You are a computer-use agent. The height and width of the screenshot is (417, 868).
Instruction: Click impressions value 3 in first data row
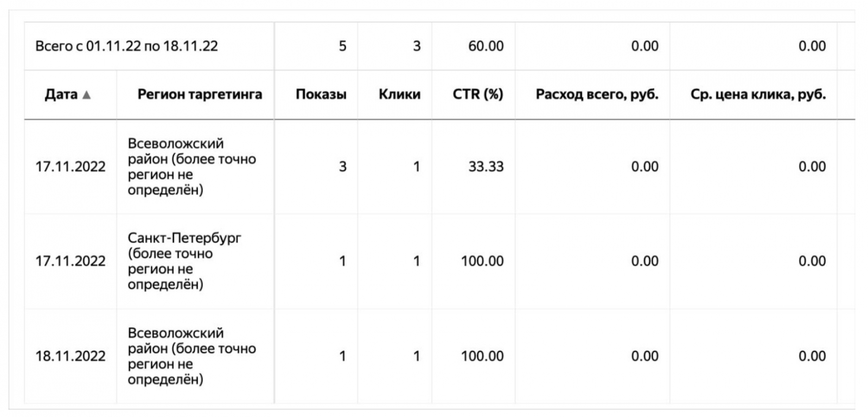tap(342, 167)
